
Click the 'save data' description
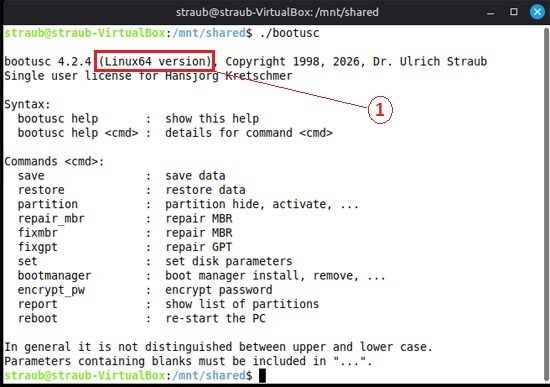coord(195,176)
